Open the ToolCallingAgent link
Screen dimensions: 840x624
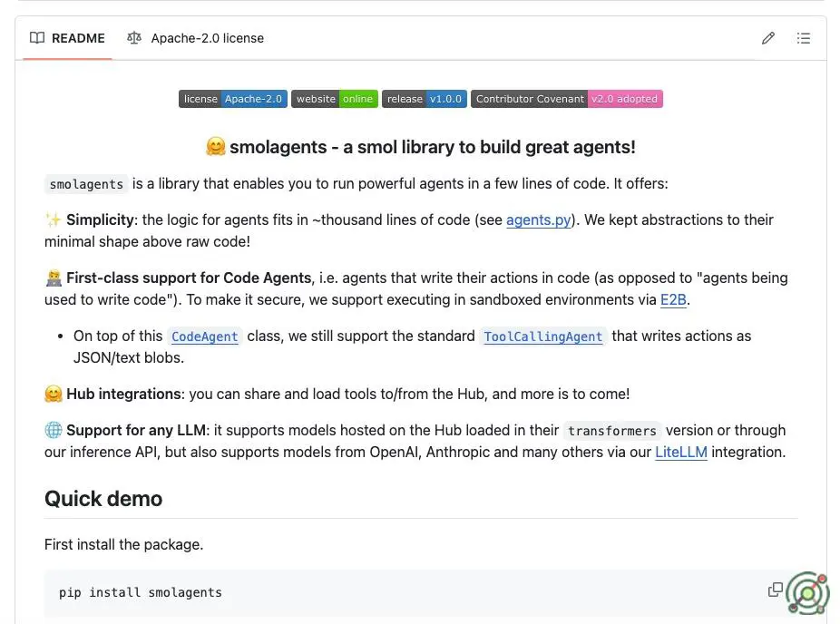[x=542, y=336]
